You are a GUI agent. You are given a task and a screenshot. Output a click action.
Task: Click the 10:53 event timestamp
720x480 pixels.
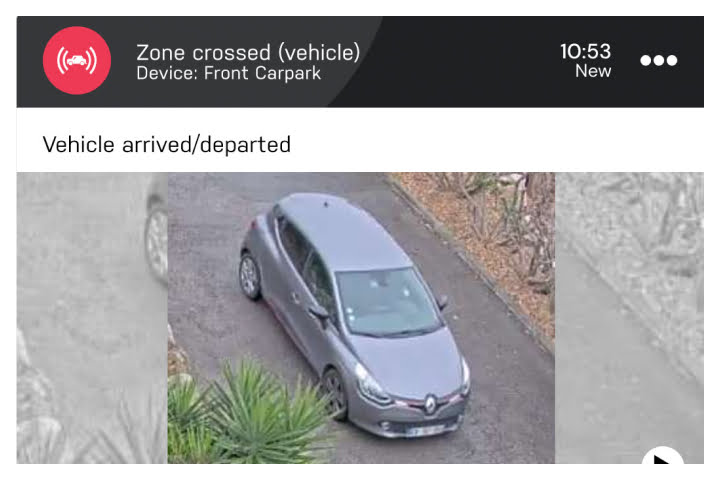click(x=585, y=51)
